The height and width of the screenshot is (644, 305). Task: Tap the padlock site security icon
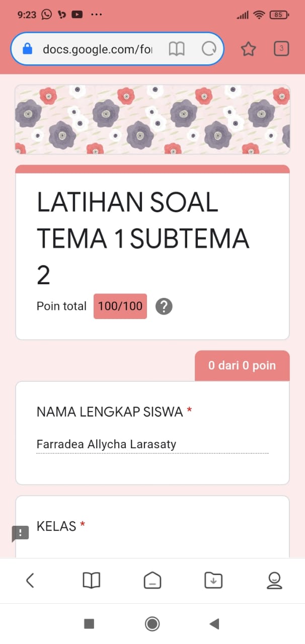(28, 49)
